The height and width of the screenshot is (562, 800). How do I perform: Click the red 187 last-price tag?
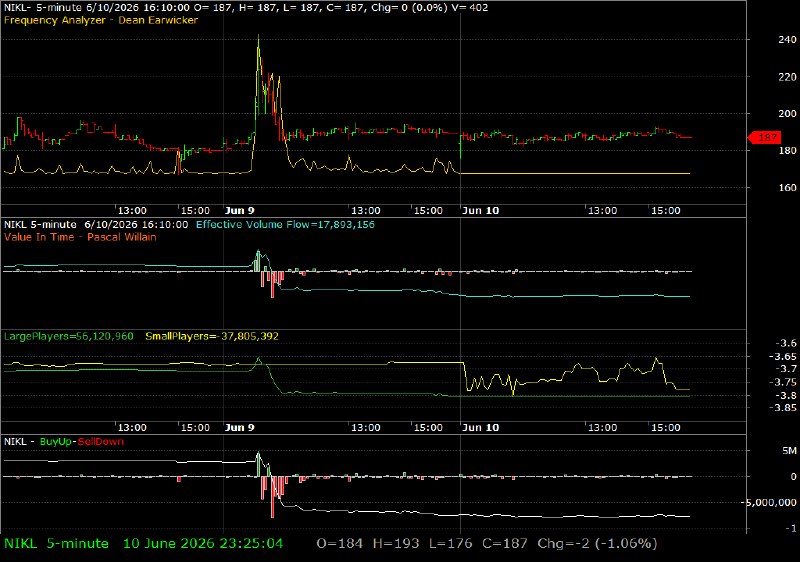[x=764, y=137]
